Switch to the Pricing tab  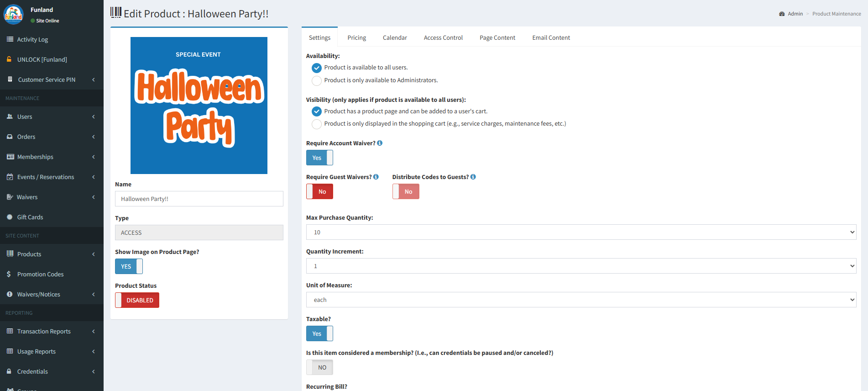[356, 37]
